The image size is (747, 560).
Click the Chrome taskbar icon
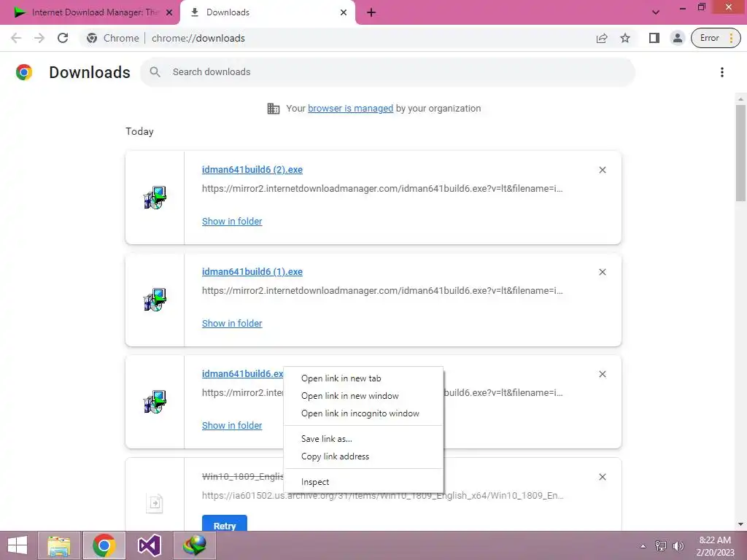point(104,545)
